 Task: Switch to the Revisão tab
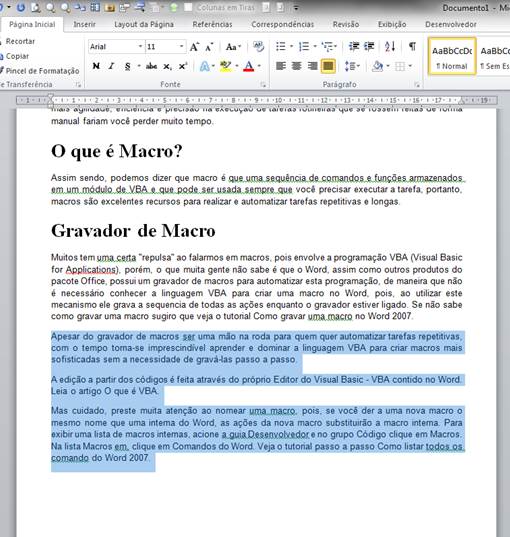(x=346, y=24)
